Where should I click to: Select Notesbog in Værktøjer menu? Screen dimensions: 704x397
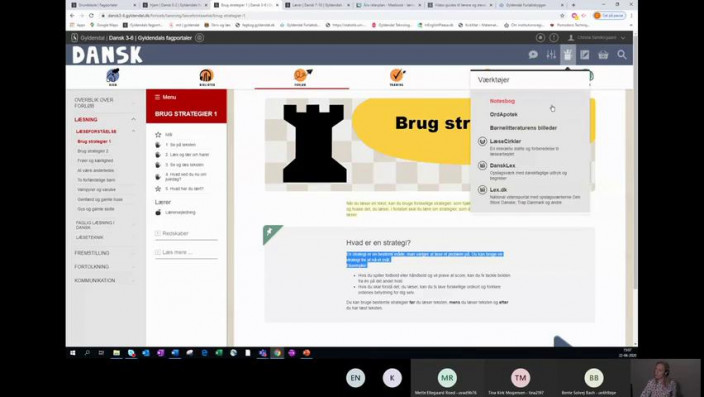click(502, 101)
